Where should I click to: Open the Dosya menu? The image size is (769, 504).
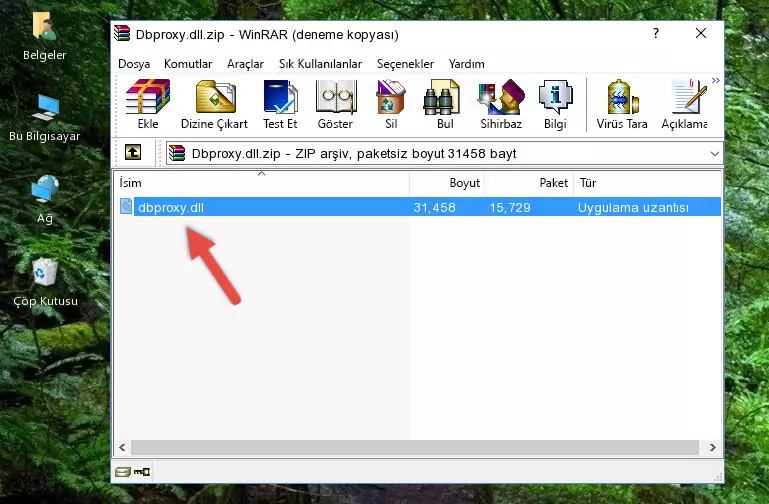(134, 64)
